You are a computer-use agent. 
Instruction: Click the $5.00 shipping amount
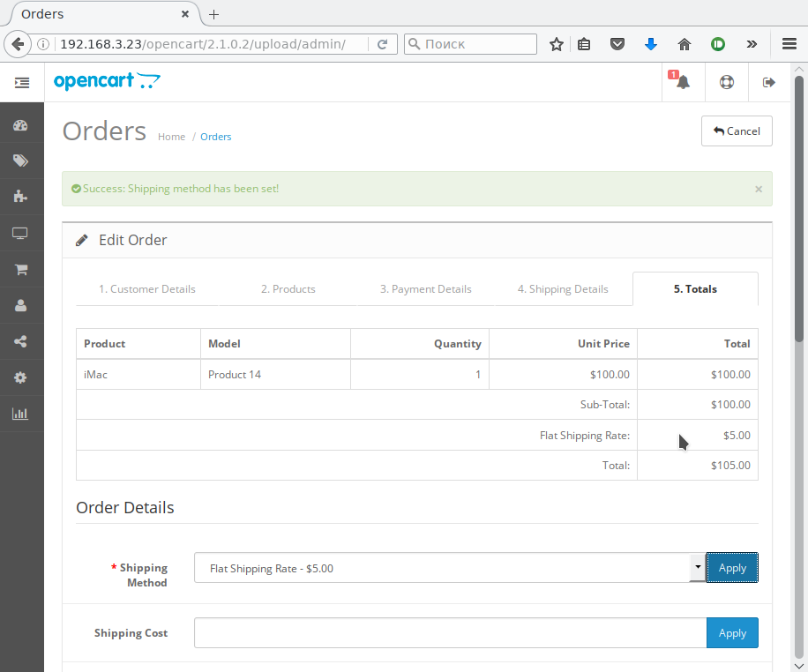pos(737,436)
